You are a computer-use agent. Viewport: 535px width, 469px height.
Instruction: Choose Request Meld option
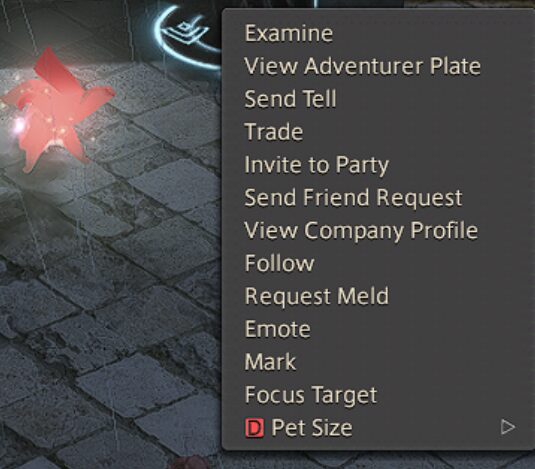coord(317,296)
